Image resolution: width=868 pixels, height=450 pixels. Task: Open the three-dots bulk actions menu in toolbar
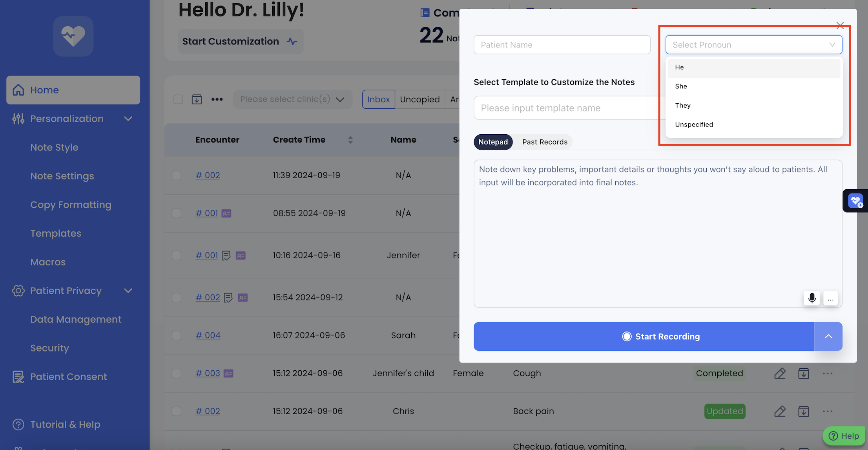217,99
